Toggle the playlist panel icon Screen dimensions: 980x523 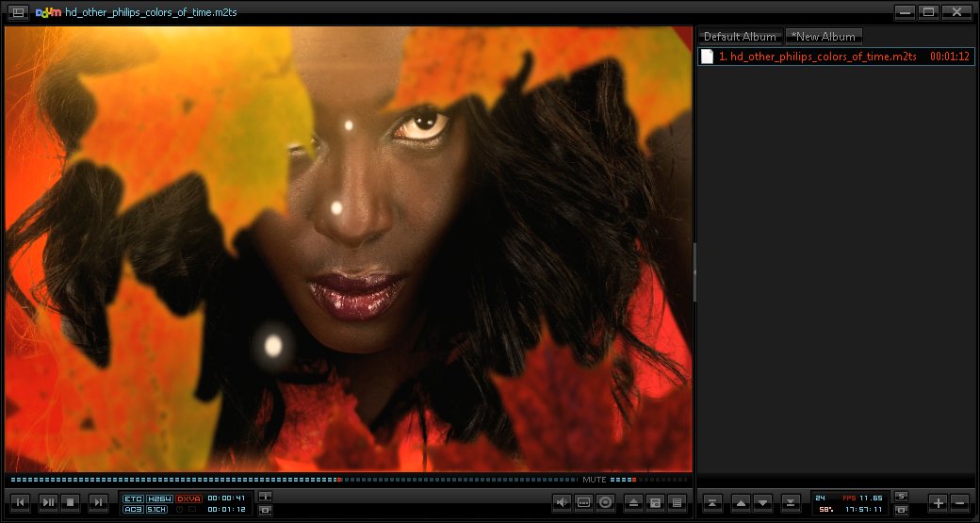(677, 503)
